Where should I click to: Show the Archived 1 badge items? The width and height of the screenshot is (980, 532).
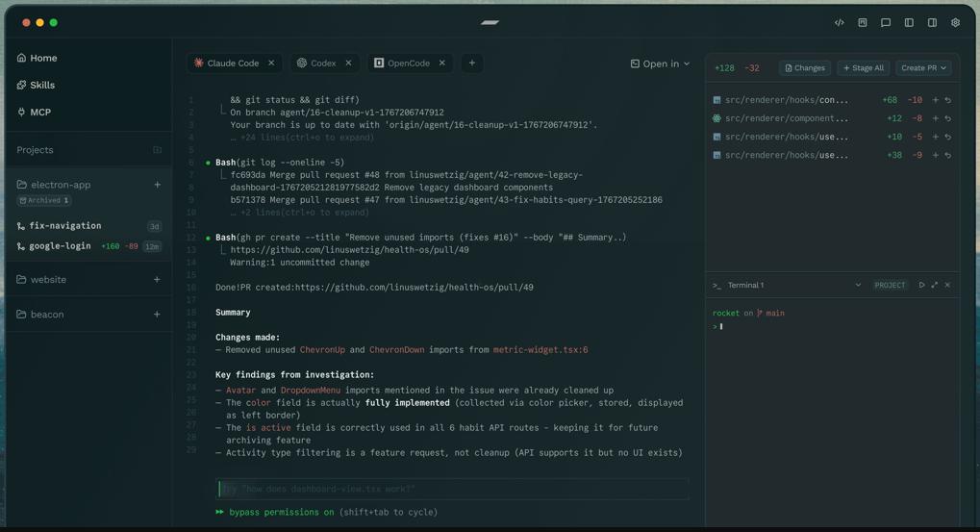pyautogui.click(x=44, y=201)
